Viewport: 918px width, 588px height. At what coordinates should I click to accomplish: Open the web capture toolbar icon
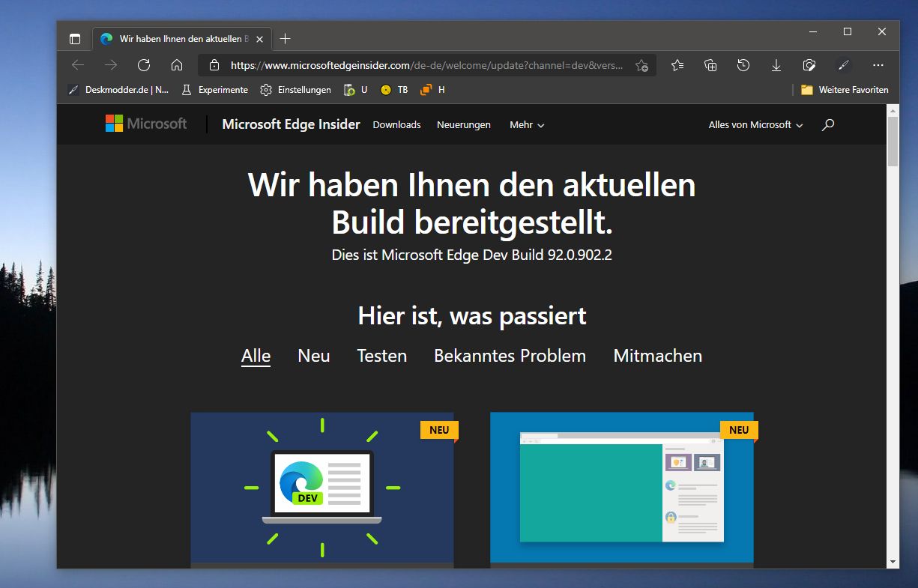coord(809,65)
